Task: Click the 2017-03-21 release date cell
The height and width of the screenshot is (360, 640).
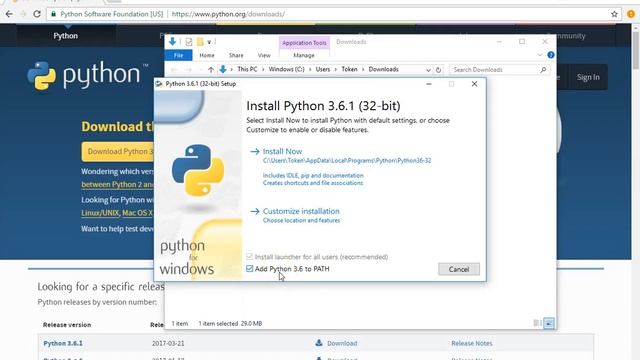Action: (x=168, y=343)
